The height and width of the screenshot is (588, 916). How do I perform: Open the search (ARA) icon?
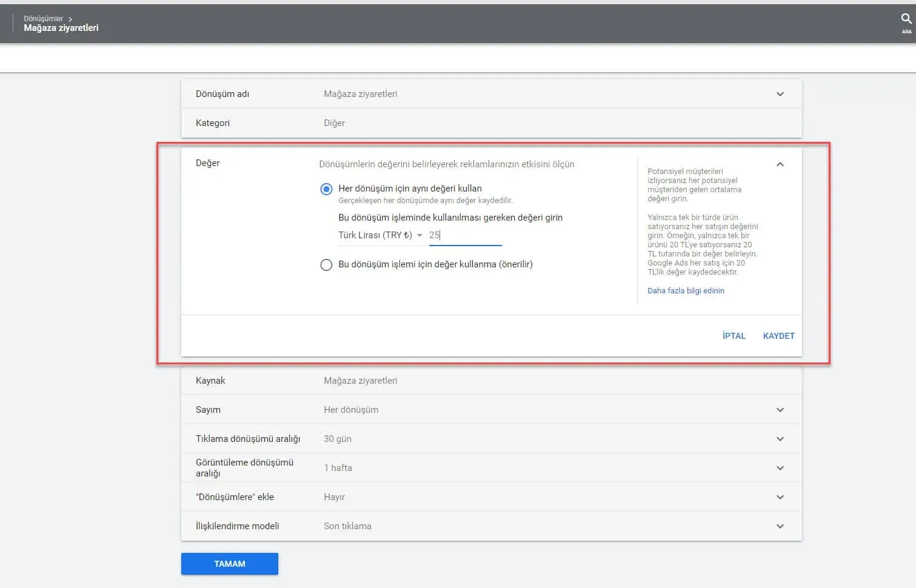[x=906, y=22]
